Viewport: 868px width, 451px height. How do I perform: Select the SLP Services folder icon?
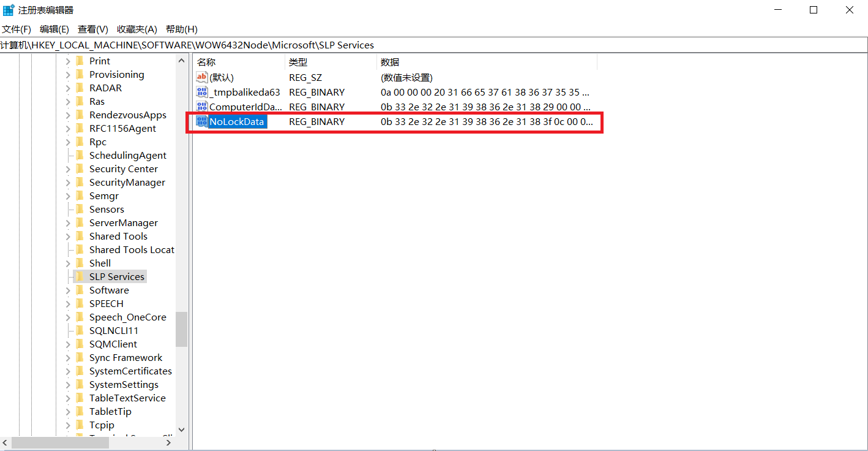tap(80, 277)
